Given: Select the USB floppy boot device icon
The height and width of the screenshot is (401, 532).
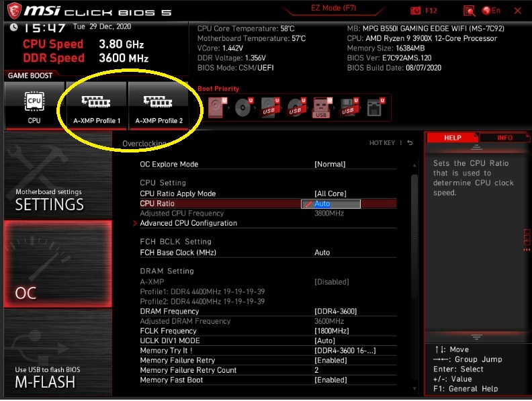Looking at the screenshot, I should [x=349, y=107].
